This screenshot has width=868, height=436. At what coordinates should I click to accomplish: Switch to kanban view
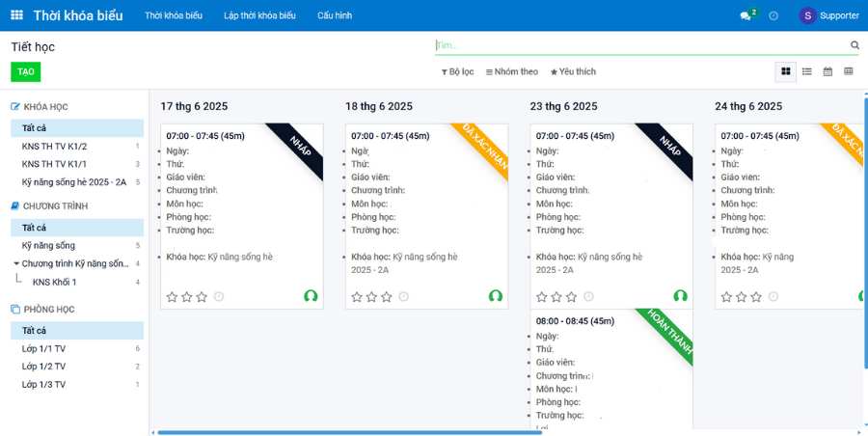coord(786,71)
